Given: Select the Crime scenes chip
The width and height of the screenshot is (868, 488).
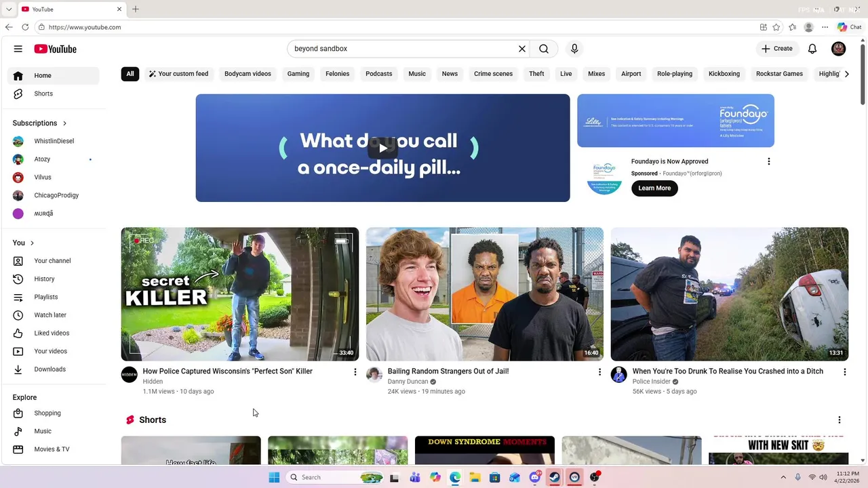Looking at the screenshot, I should click(x=493, y=74).
